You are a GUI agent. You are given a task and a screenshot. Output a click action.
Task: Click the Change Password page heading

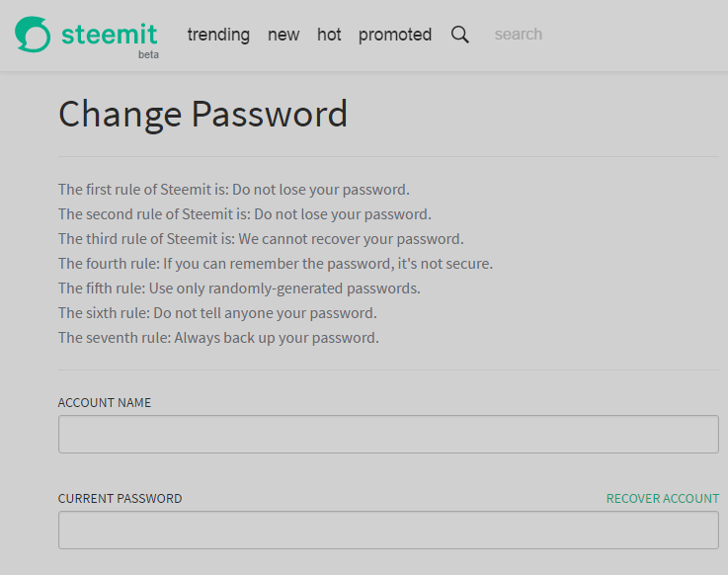(x=202, y=115)
